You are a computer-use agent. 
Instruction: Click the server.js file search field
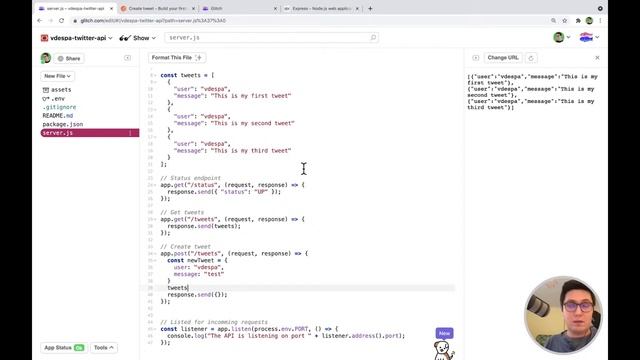[x=271, y=38]
